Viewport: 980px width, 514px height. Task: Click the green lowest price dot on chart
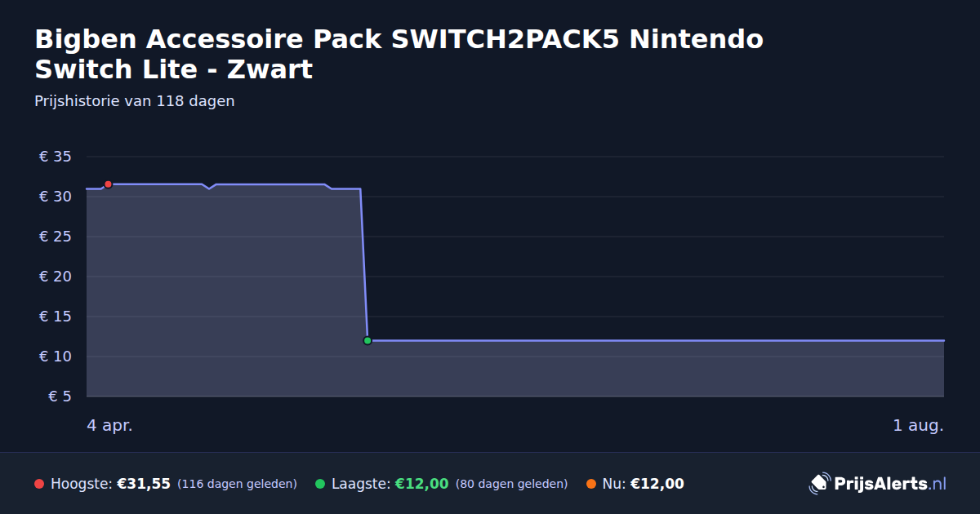coord(367,340)
